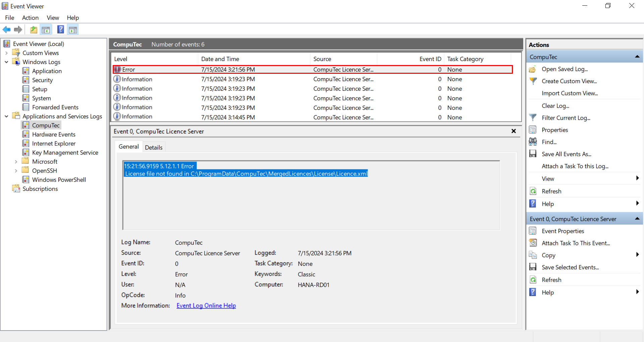Open the Event Log Online Help link
This screenshot has width=644, height=342.
click(x=206, y=305)
